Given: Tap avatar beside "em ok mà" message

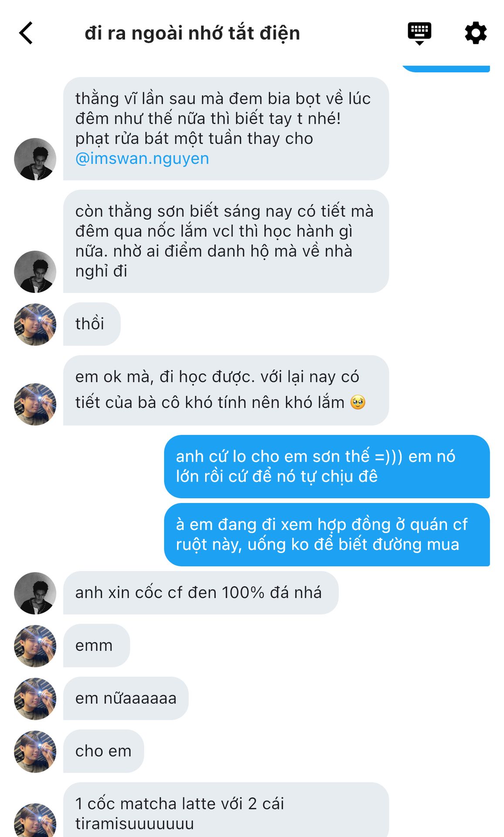Looking at the screenshot, I should tap(35, 404).
